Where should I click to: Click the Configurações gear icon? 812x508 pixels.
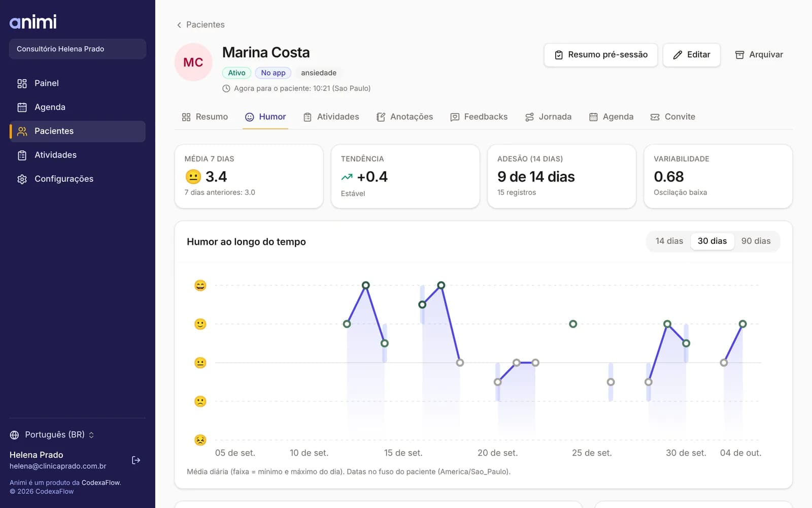tap(22, 179)
